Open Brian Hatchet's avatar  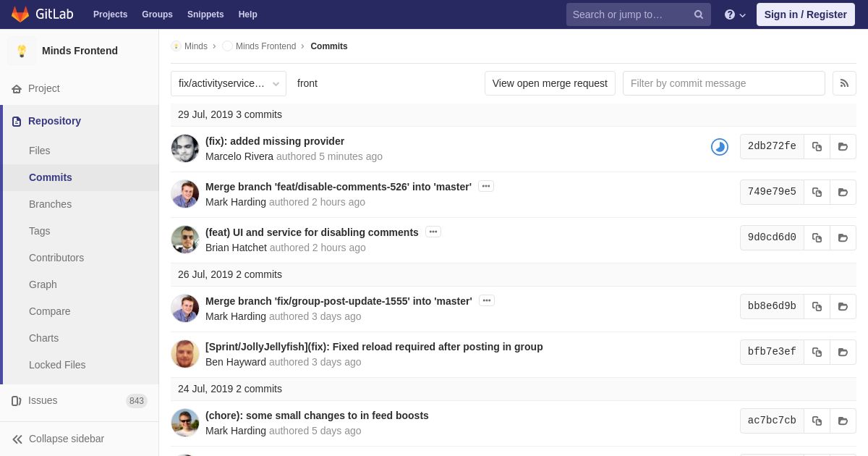pos(185,240)
